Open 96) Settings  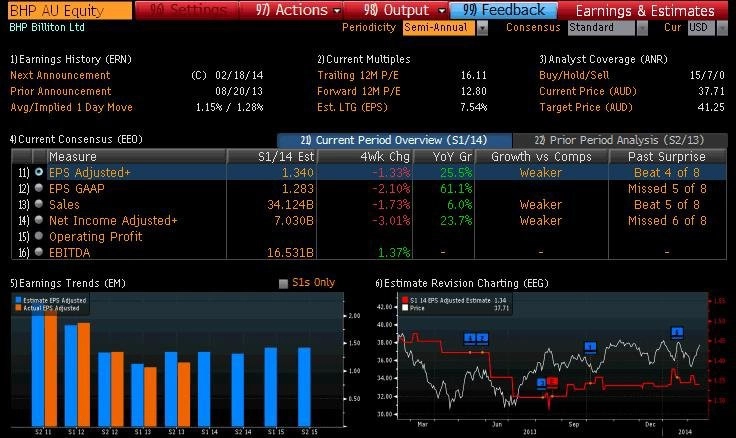(187, 10)
